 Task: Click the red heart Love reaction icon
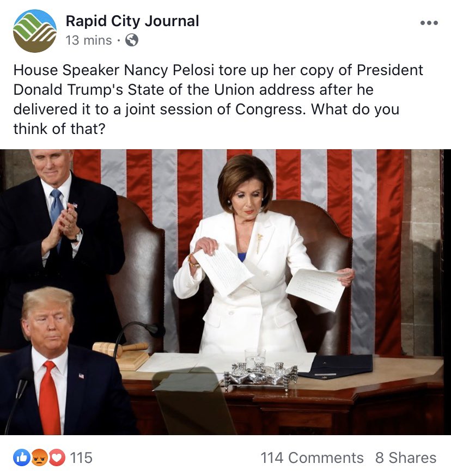tap(57, 457)
